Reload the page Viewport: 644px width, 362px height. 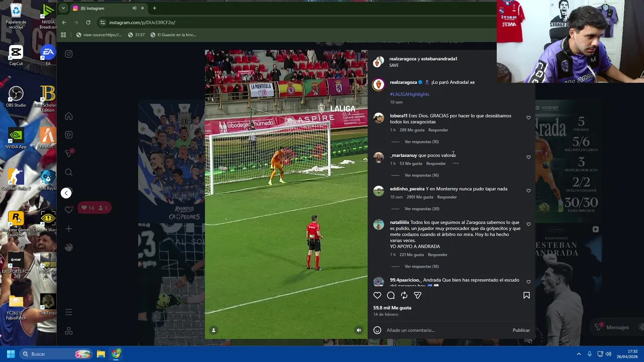click(x=88, y=22)
